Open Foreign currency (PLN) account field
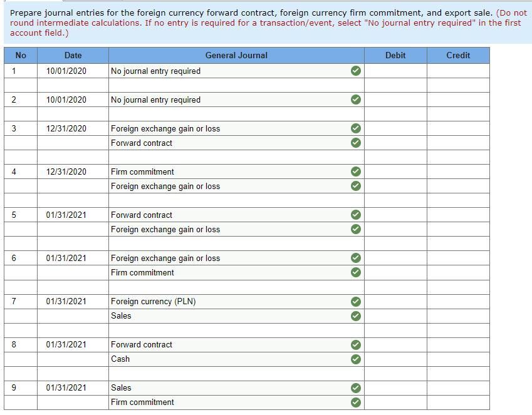This screenshot has width=532, height=415. [x=236, y=302]
